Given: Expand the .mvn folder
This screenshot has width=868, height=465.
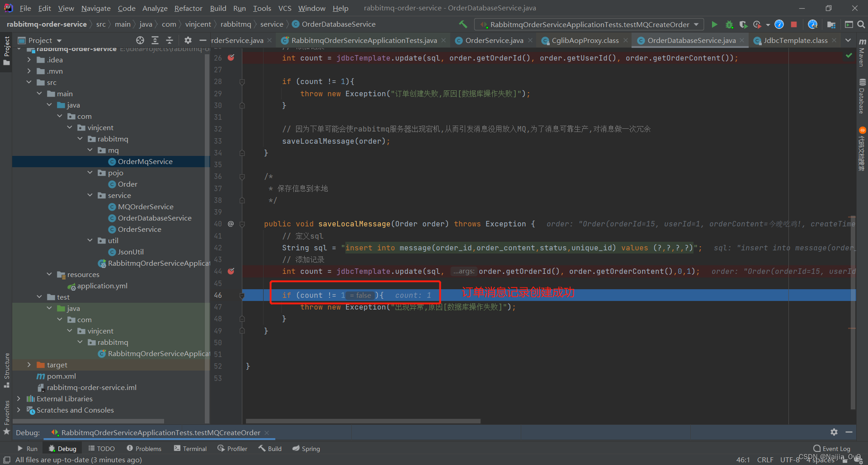Looking at the screenshot, I should (29, 71).
